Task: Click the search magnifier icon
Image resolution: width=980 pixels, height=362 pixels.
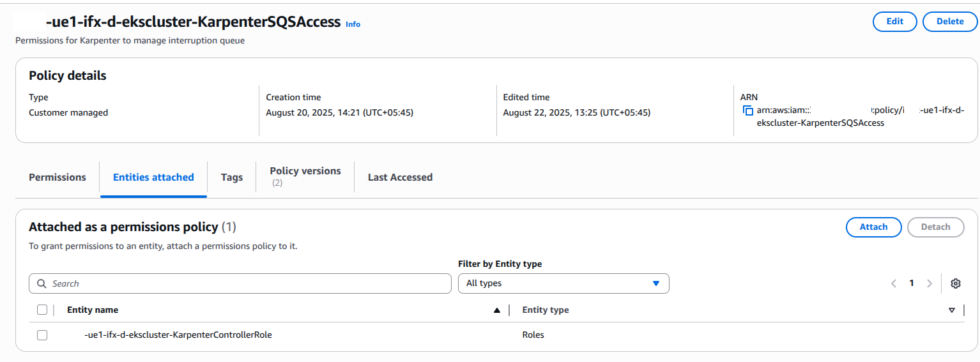Action: (x=42, y=283)
